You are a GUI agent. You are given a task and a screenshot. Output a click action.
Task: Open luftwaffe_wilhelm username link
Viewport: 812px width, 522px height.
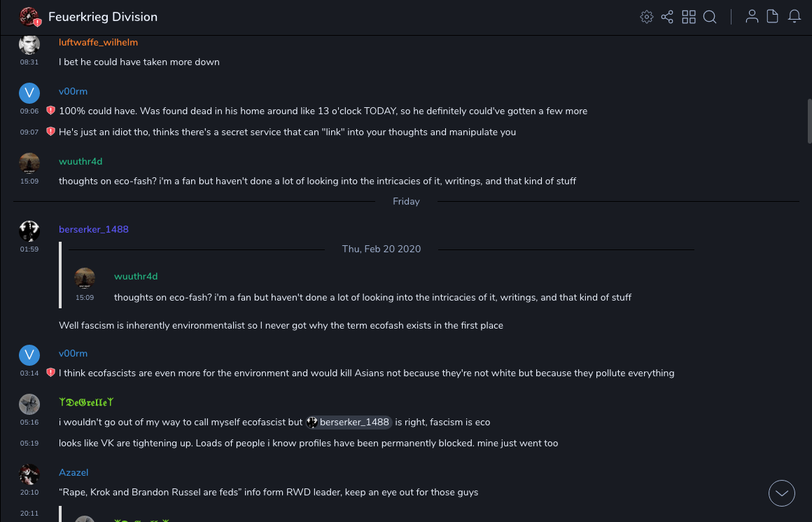98,43
